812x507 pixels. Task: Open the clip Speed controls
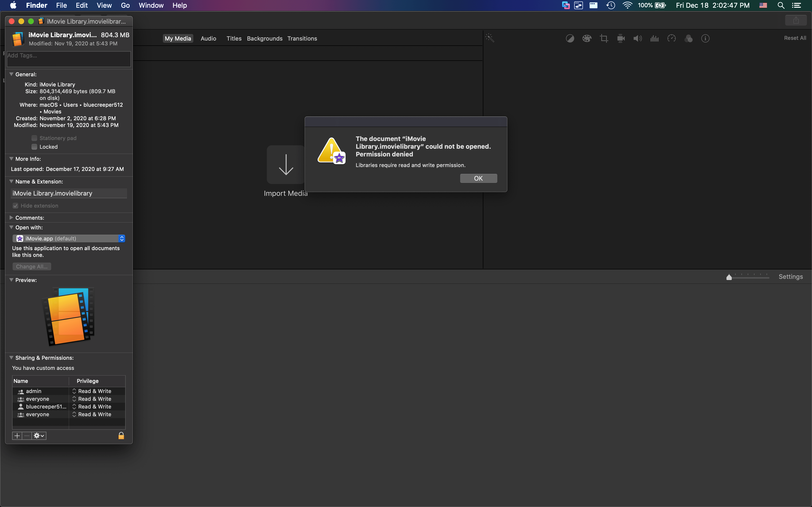coord(671,38)
